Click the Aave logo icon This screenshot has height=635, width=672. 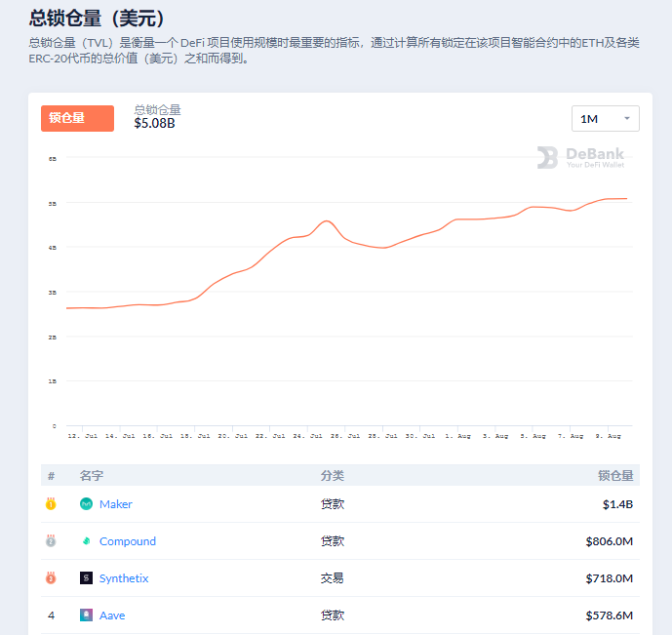(x=86, y=615)
